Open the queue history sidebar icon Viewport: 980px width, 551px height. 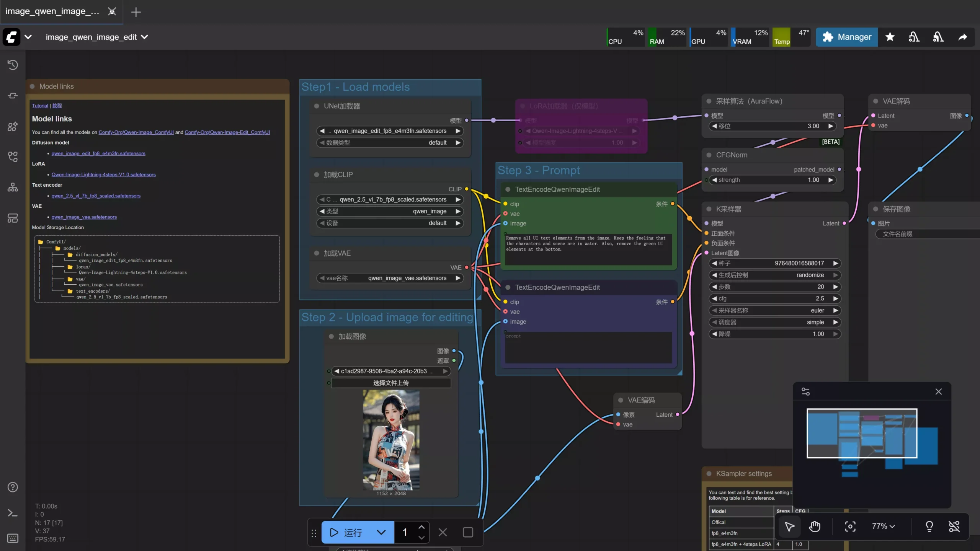(13, 65)
